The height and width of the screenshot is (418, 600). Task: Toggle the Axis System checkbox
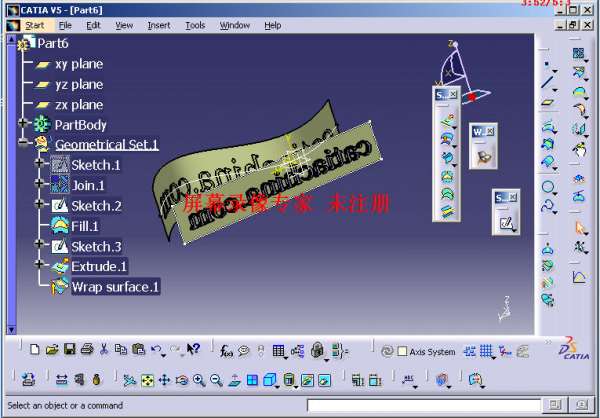(x=402, y=352)
